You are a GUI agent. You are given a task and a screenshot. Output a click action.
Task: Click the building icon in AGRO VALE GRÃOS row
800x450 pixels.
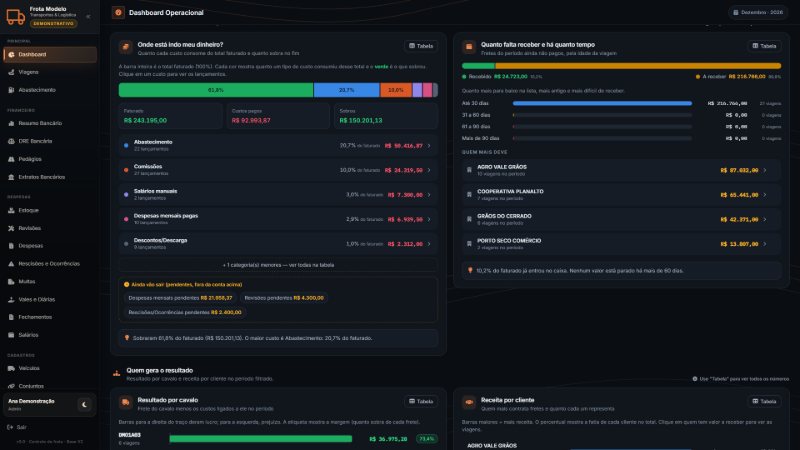click(469, 170)
